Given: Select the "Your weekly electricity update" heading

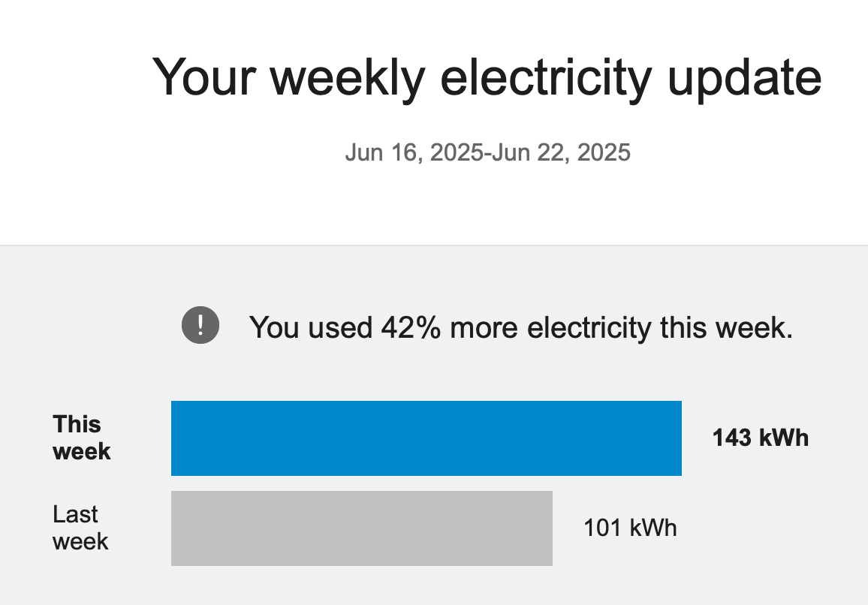Looking at the screenshot, I should click(x=487, y=77).
